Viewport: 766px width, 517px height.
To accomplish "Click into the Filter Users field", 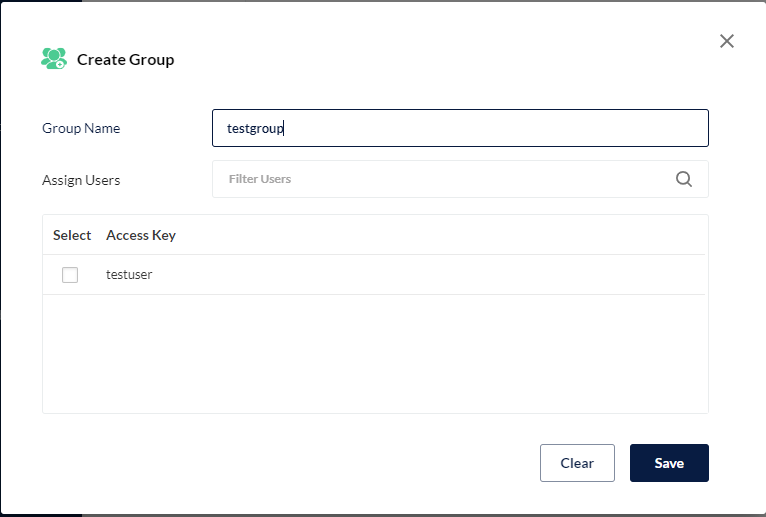I will click(460, 179).
